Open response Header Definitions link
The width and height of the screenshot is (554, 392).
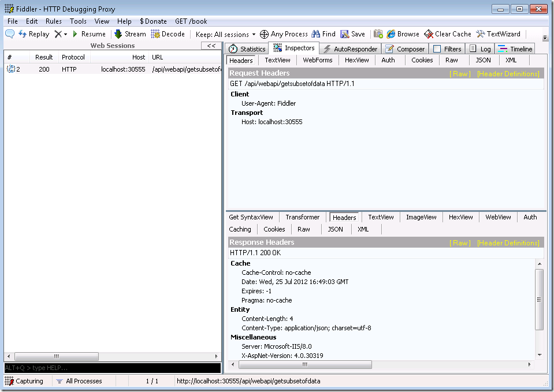(508, 243)
